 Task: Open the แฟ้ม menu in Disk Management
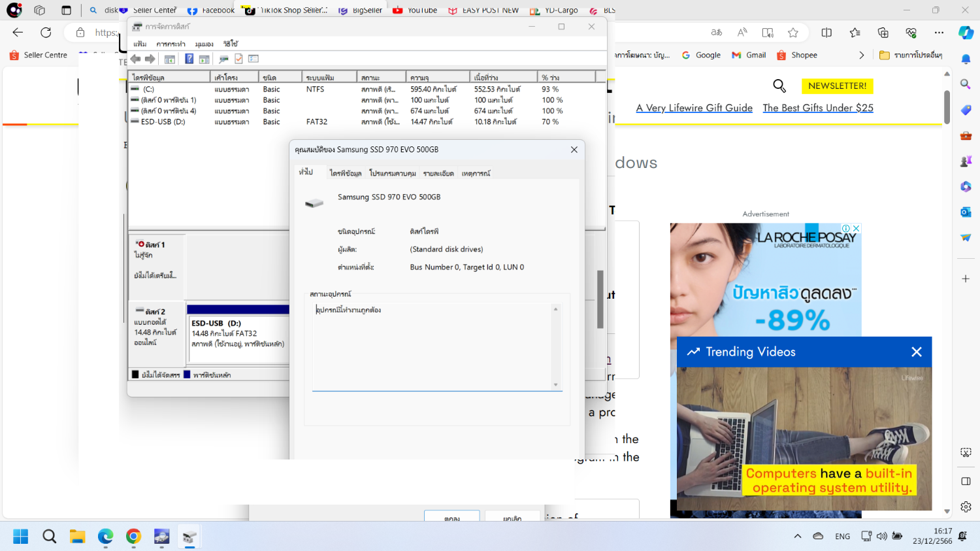tap(140, 44)
